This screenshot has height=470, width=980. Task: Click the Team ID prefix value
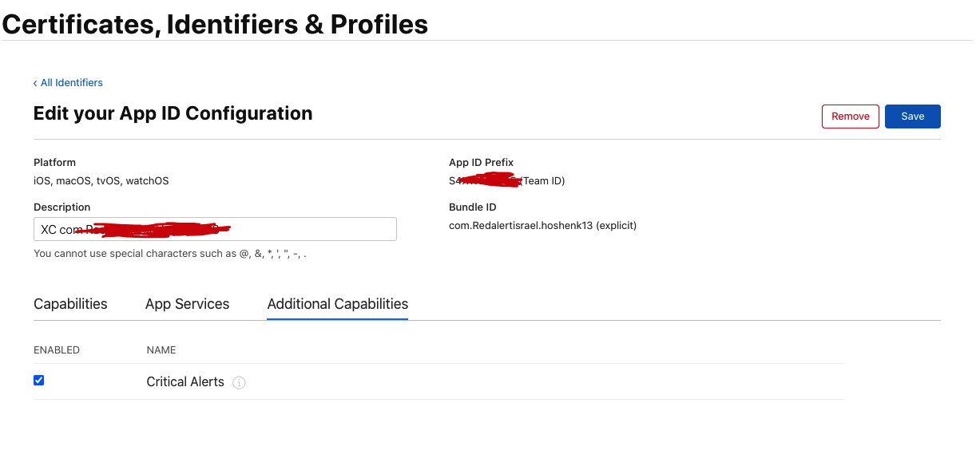506,181
